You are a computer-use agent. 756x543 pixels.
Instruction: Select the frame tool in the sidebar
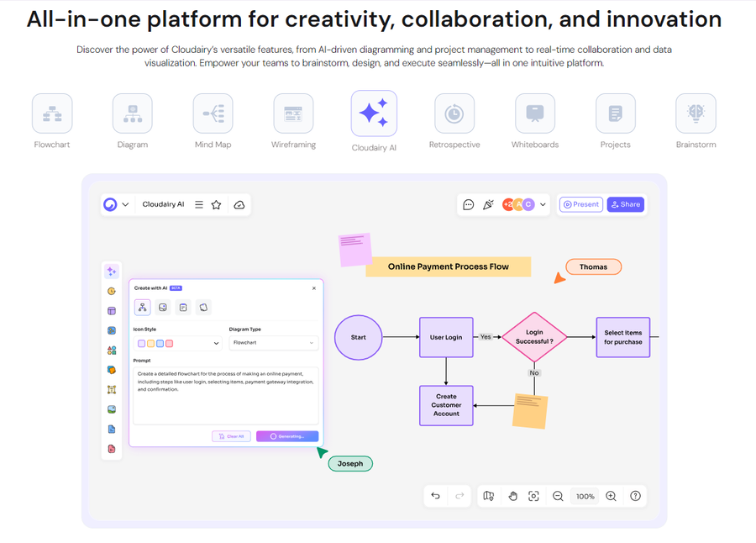tap(112, 389)
